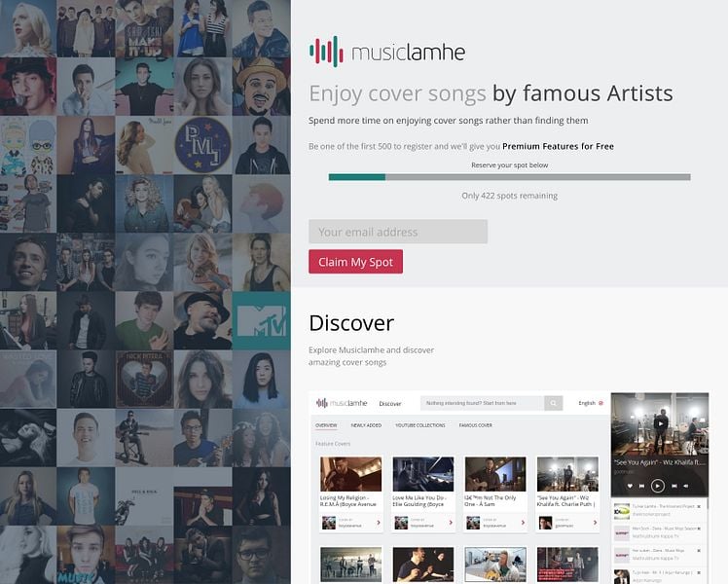Click the 'Discover' section heading
The image size is (728, 584).
pyautogui.click(x=351, y=323)
